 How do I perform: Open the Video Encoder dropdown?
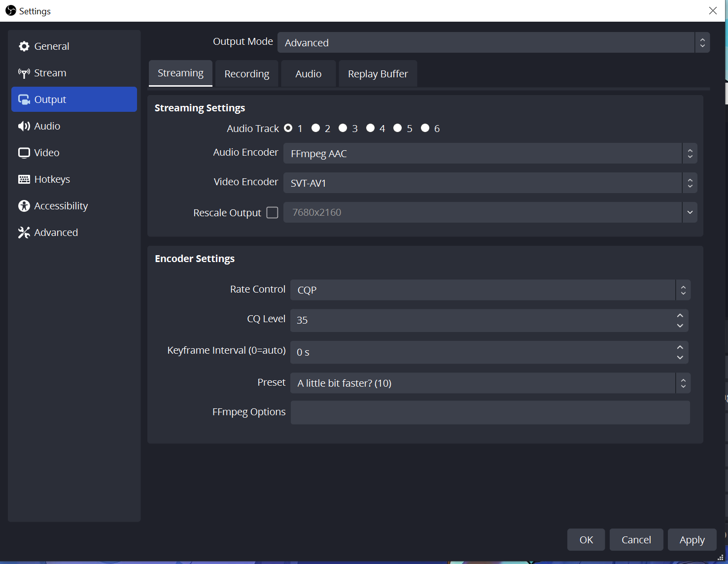pos(490,183)
